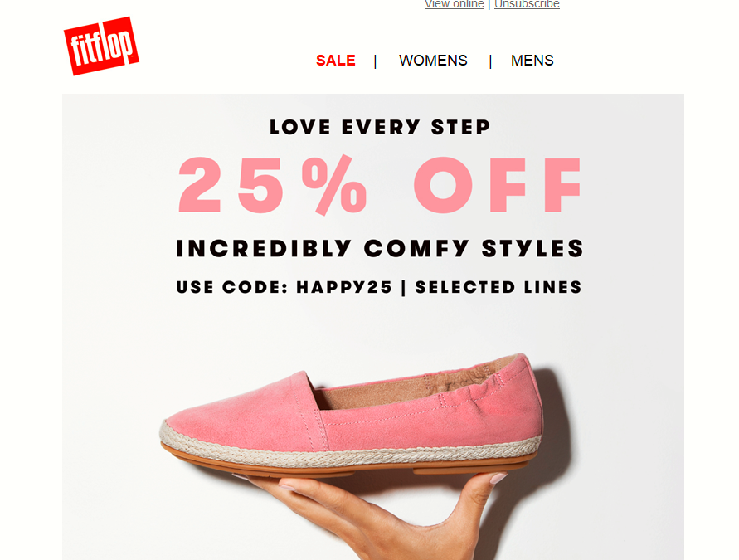The width and height of the screenshot is (739, 560).
Task: Open the View online link
Action: pos(455,4)
